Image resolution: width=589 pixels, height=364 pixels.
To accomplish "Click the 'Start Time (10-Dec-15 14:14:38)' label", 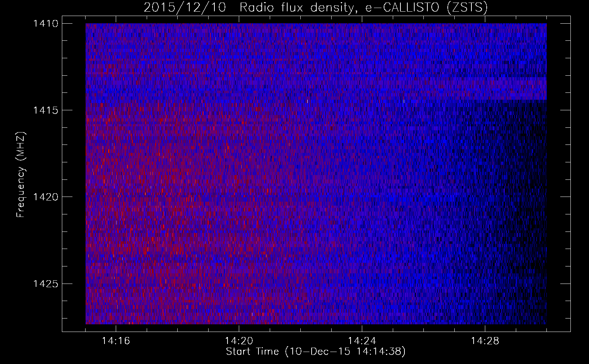I will [x=316, y=352].
